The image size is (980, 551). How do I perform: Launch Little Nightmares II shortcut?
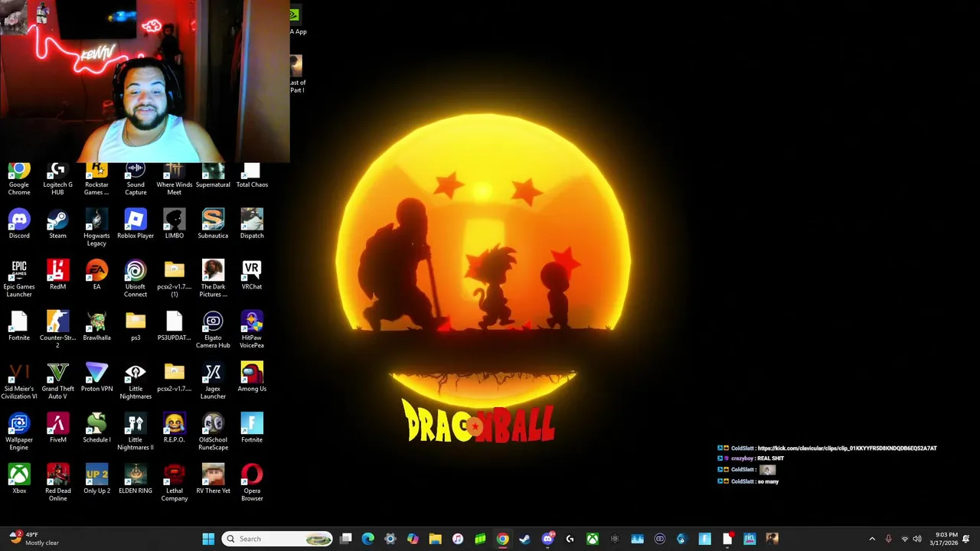coord(136,432)
